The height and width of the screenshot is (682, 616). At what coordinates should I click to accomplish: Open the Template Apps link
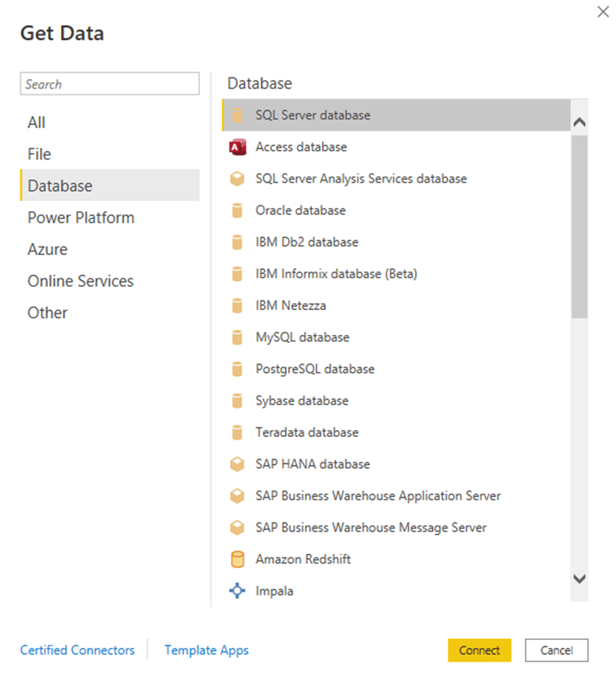206,650
